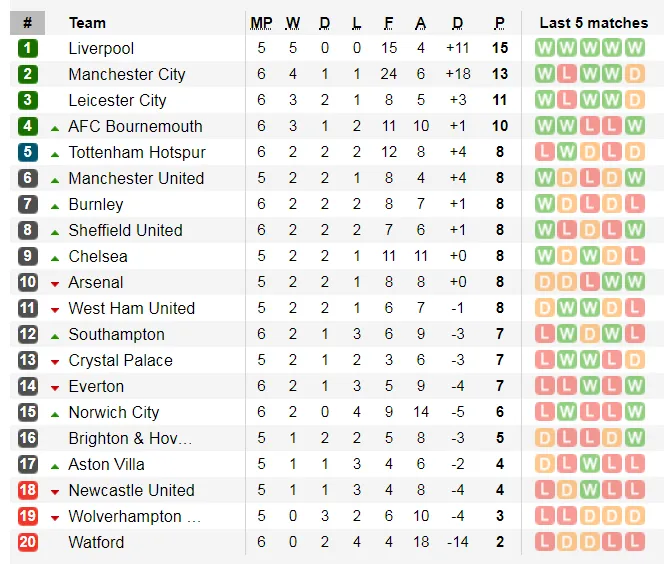Click Liverpool's most recent W result badge
The width and height of the screenshot is (664, 564).
click(x=636, y=48)
